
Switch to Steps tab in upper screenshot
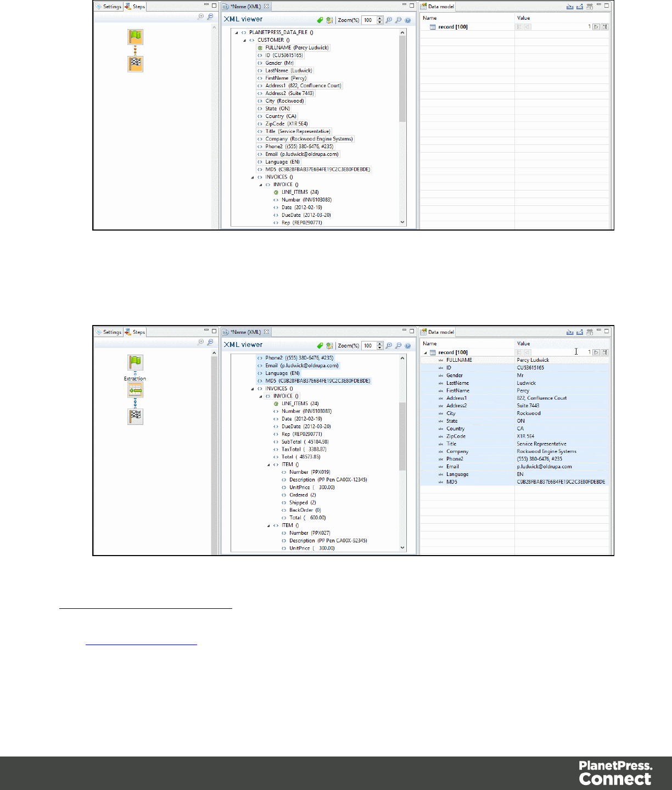135,7
